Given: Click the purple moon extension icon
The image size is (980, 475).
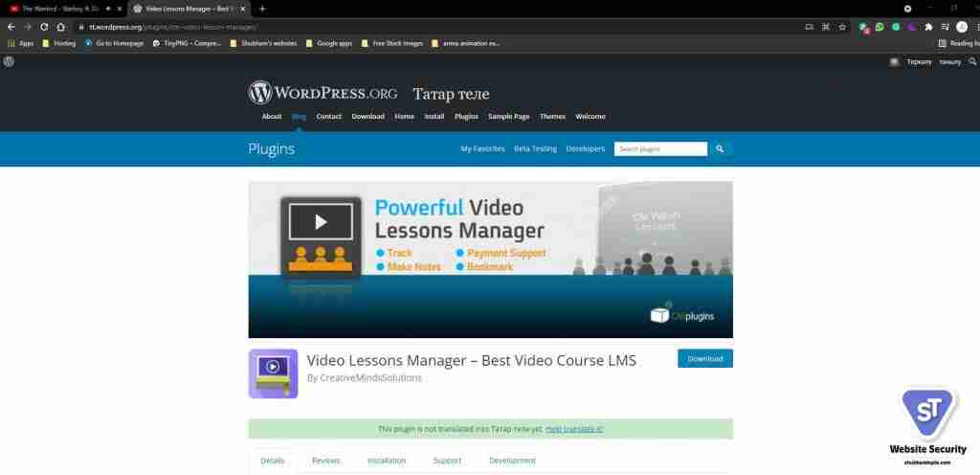Looking at the screenshot, I should pyautogui.click(x=912, y=27).
